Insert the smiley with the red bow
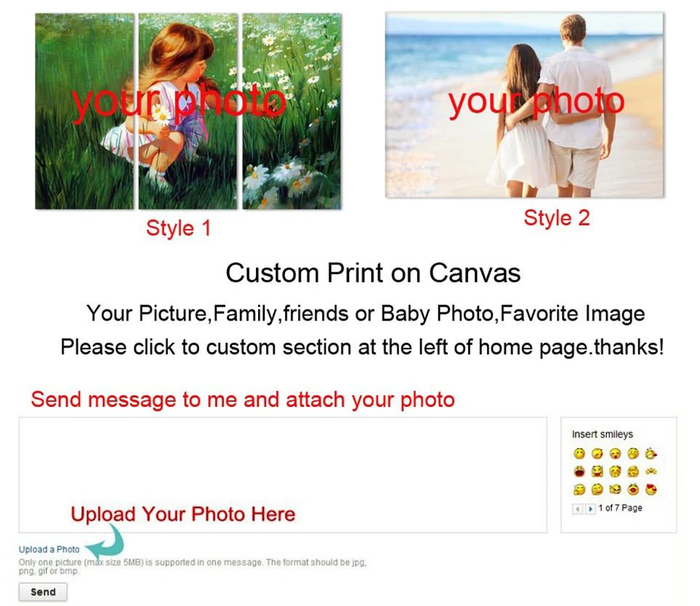The image size is (700, 606). tap(615, 472)
